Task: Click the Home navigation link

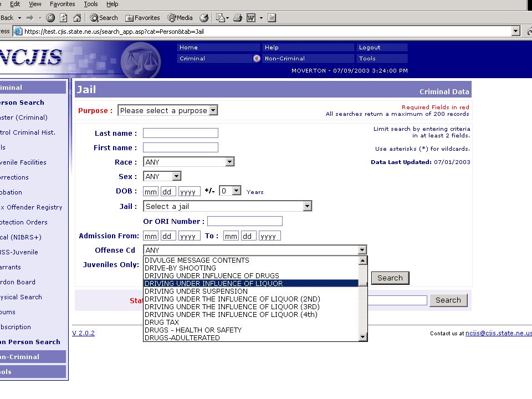Action: pyautogui.click(x=188, y=48)
